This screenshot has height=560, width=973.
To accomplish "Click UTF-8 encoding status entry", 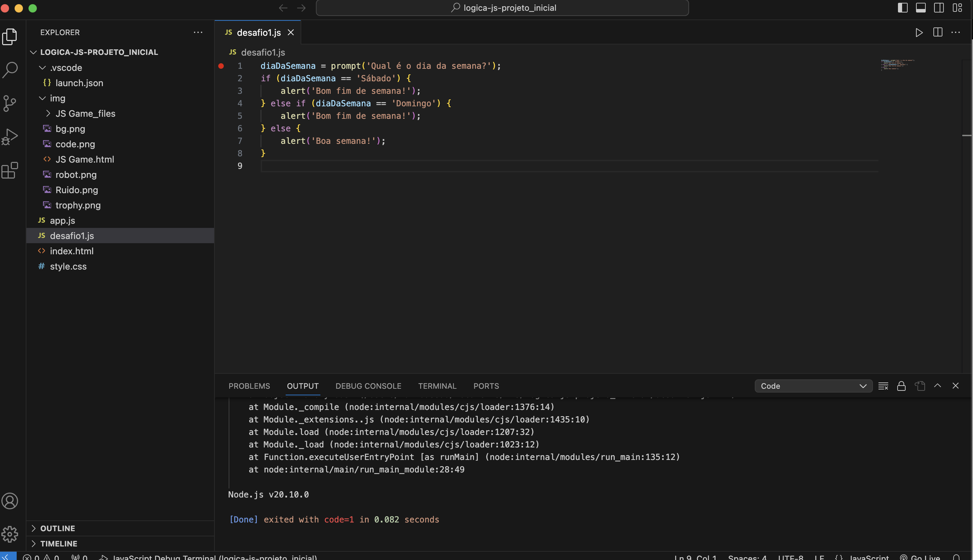I will (x=791, y=557).
